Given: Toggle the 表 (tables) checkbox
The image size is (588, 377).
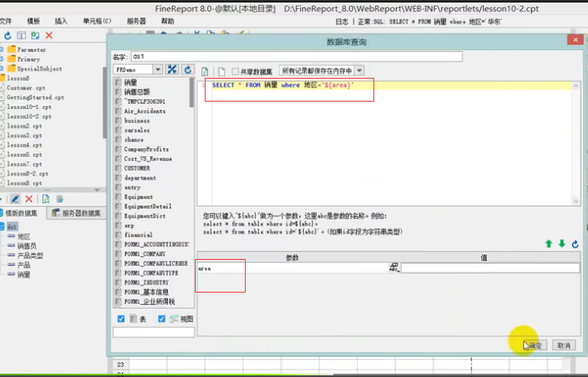Looking at the screenshot, I should point(121,319).
